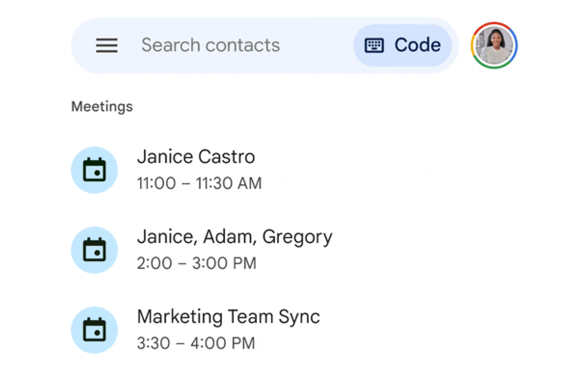Select the 2:00 – 3:00 PM time text
Screen dimensions: 588x377
[196, 264]
